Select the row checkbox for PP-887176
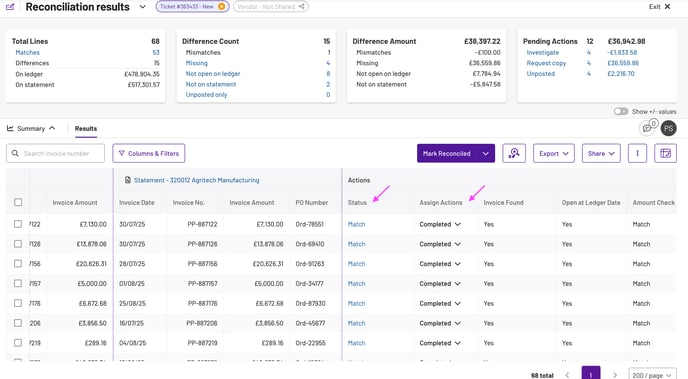 coord(18,303)
